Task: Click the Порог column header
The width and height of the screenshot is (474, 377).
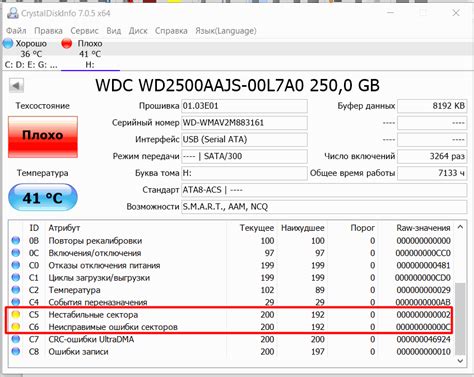Action: coord(363,228)
